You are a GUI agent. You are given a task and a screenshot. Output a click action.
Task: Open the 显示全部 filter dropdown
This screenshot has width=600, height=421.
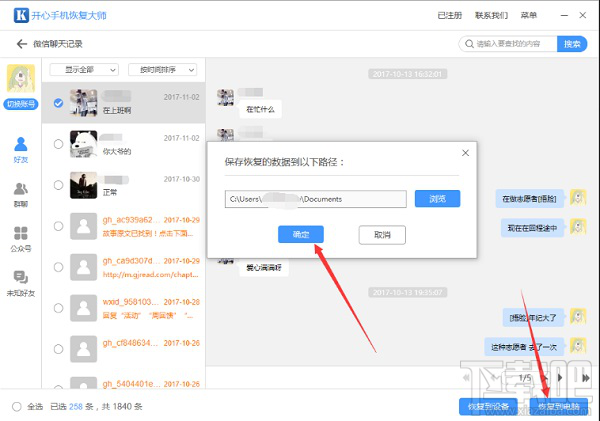pos(84,70)
